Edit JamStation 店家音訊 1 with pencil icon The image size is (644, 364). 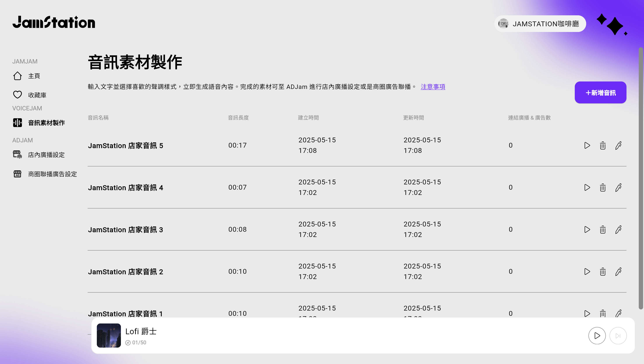pos(619,313)
